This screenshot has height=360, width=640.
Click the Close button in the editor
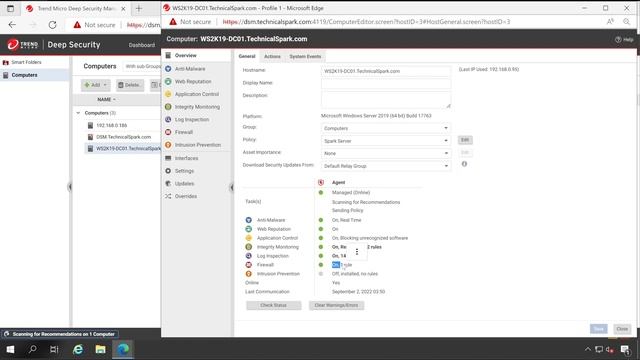pyautogui.click(x=622, y=329)
